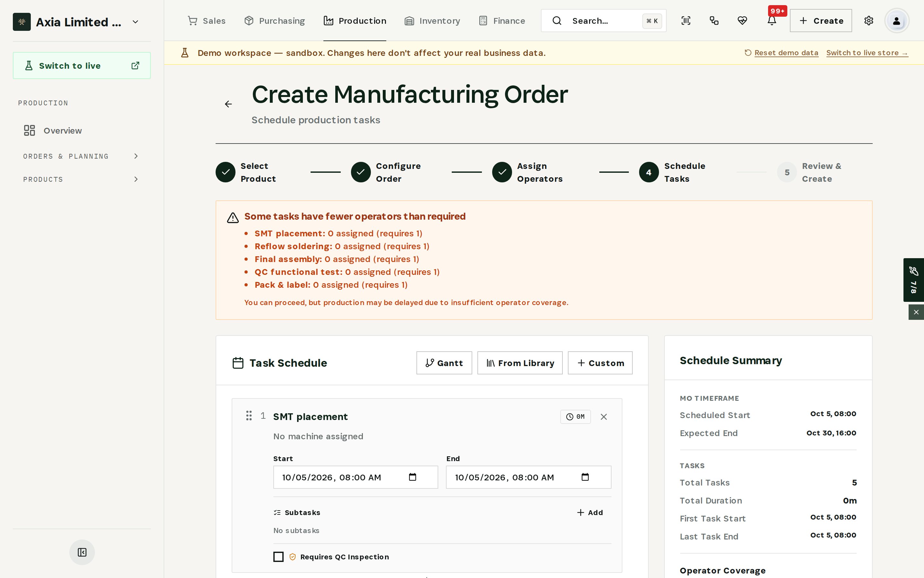This screenshot has height=578, width=924.
Task: Open the workflow connections icon in top bar
Action: tap(714, 21)
